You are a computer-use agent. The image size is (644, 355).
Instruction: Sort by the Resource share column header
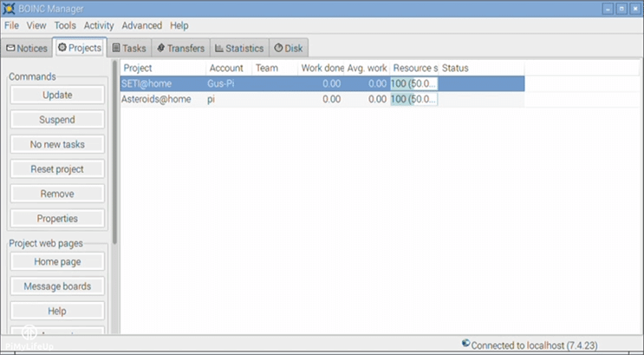[414, 68]
